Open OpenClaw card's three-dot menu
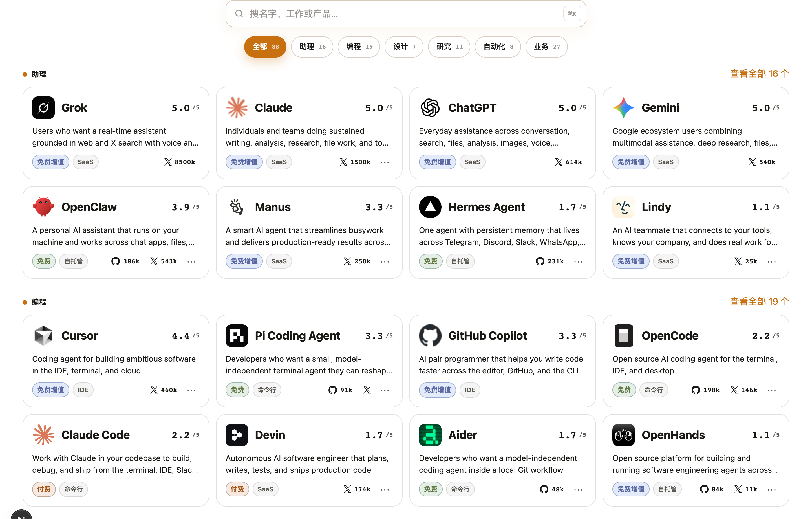Image resolution: width=812 pixels, height=519 pixels. tap(191, 261)
